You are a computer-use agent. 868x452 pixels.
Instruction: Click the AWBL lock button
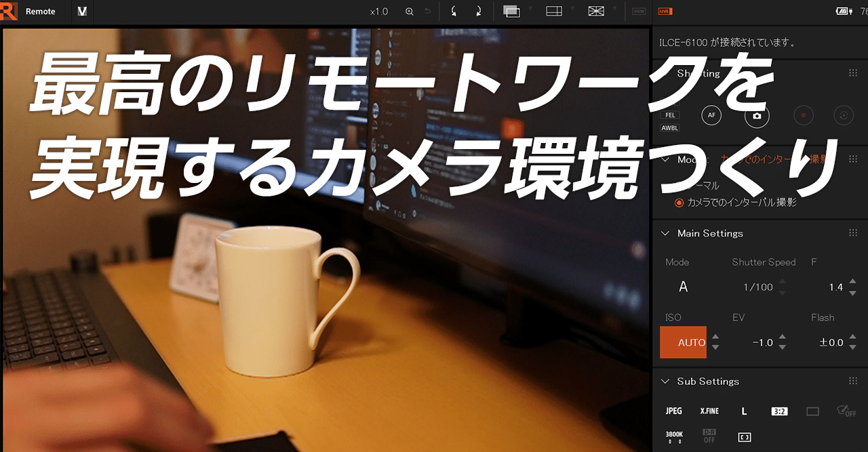click(669, 128)
